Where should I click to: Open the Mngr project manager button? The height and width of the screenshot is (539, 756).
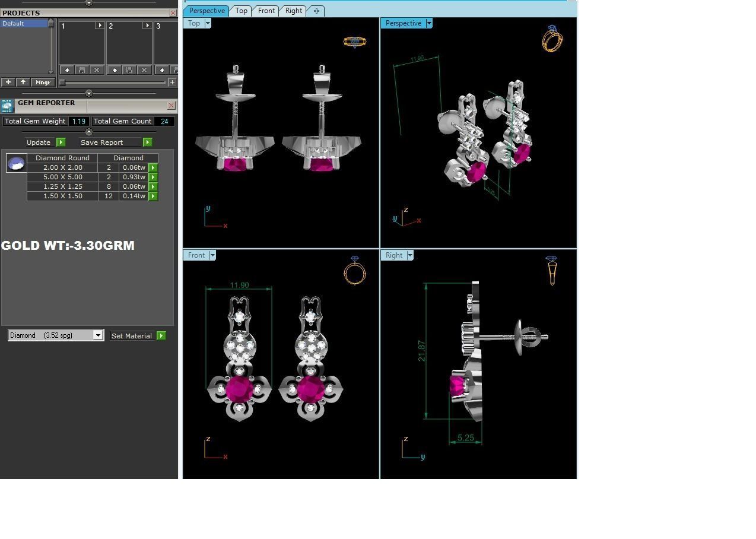tap(43, 83)
